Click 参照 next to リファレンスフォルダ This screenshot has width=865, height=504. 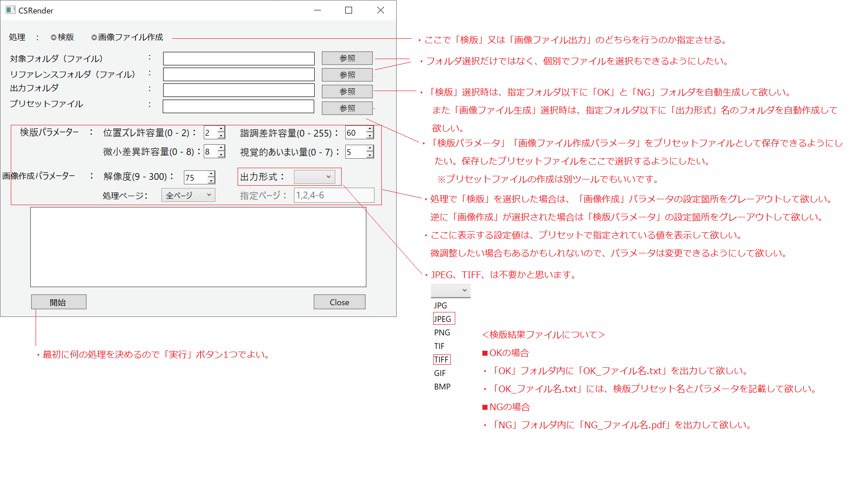click(347, 75)
